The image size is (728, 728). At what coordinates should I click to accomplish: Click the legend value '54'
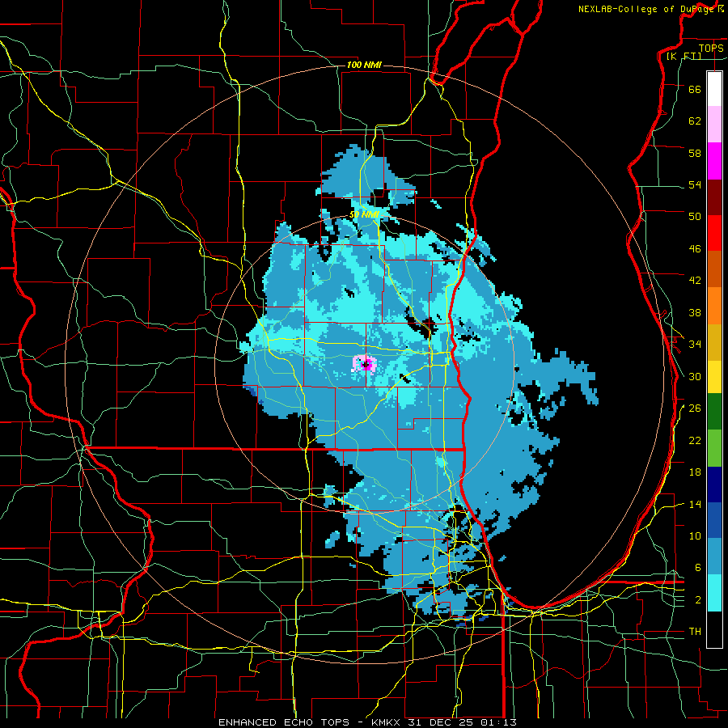pyautogui.click(x=695, y=185)
